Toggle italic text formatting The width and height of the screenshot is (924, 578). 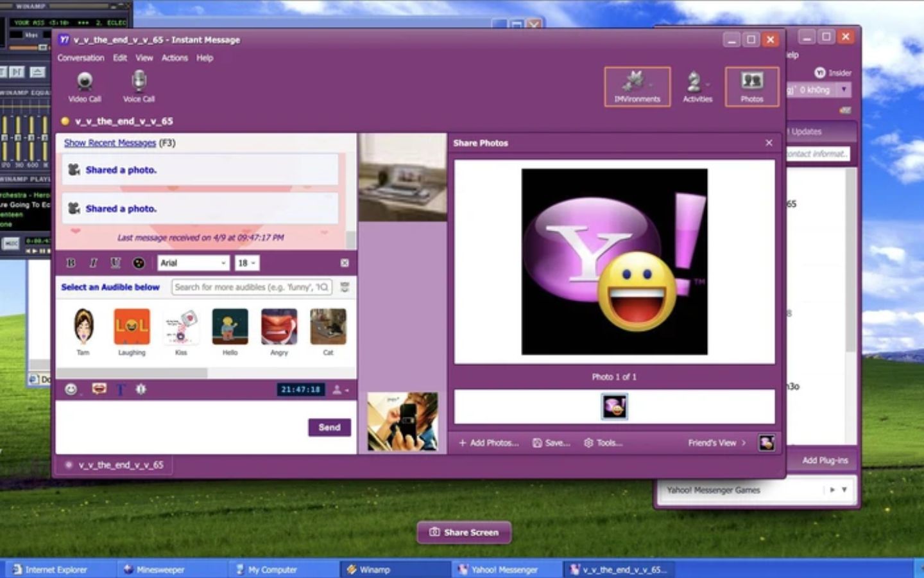pyautogui.click(x=93, y=263)
